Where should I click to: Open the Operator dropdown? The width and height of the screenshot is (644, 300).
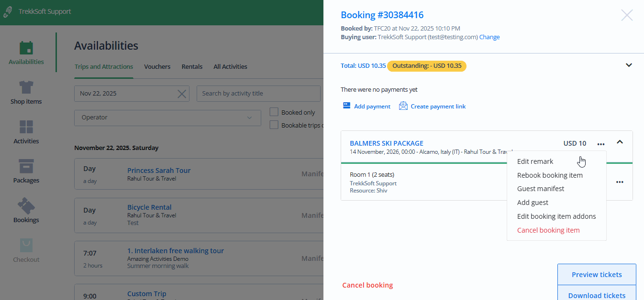pyautogui.click(x=167, y=118)
